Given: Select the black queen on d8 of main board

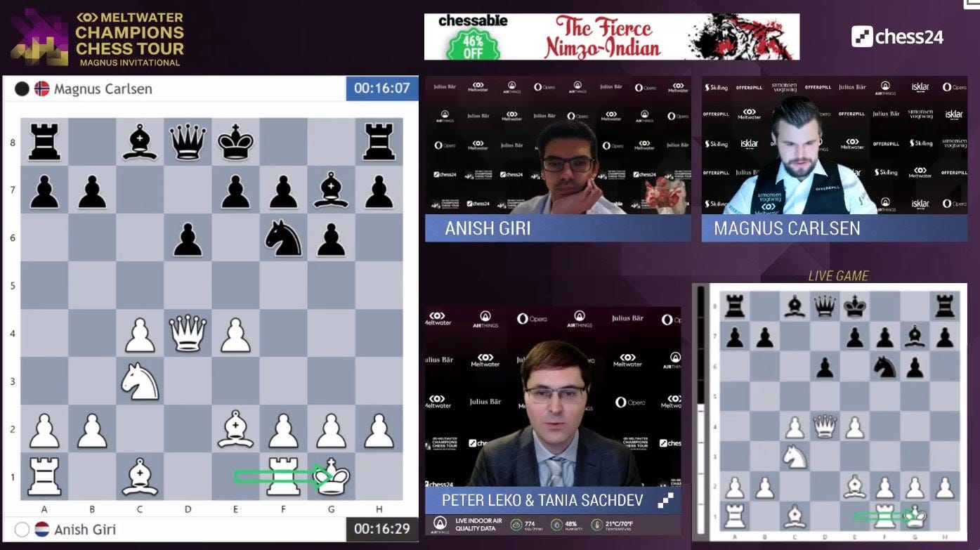Looking at the screenshot, I should (188, 142).
